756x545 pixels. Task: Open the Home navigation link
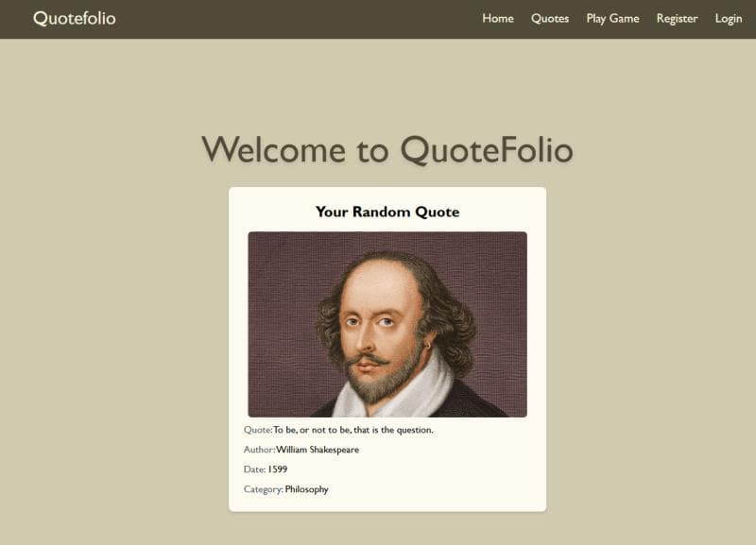[x=498, y=18]
